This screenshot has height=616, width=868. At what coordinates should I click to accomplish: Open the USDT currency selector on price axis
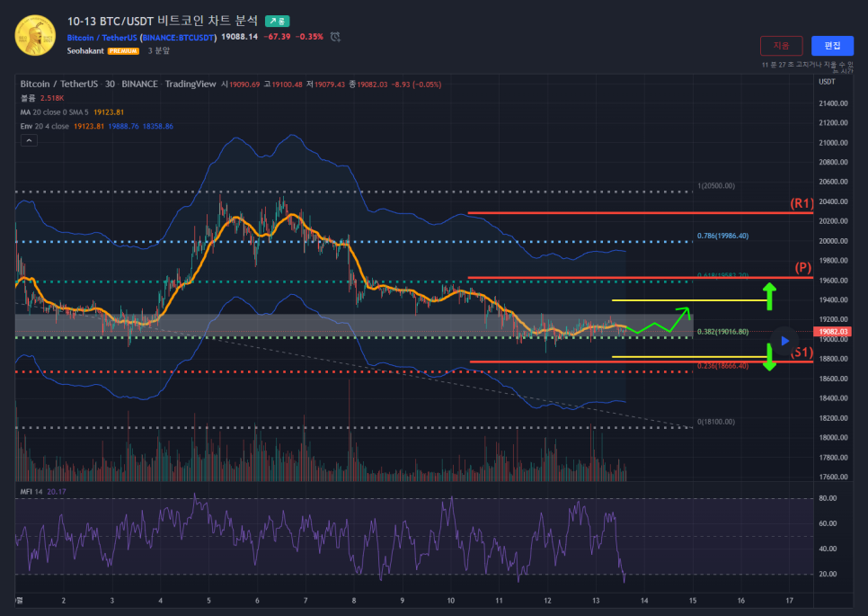[827, 82]
